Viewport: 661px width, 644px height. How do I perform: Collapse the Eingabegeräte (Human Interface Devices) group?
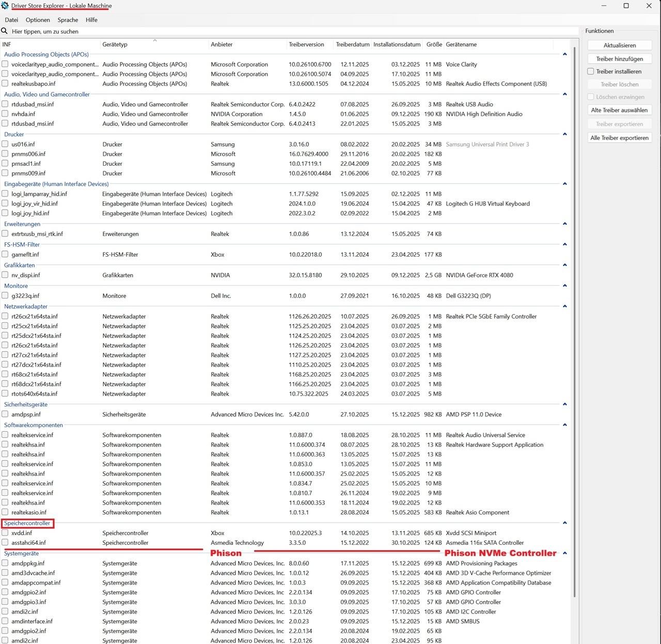(564, 184)
